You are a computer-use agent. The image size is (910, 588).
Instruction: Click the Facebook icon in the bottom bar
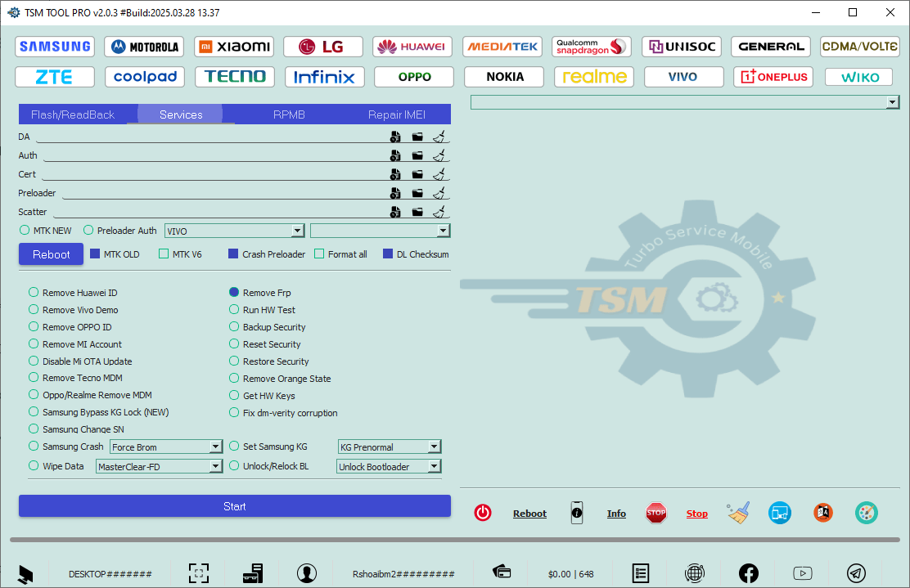[x=749, y=573]
